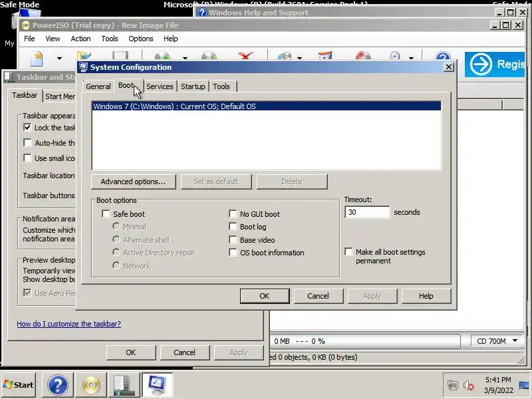Click the 0 MB capacity progress bar
Image resolution: width=532 pixels, height=399 pixels.
tap(364, 341)
